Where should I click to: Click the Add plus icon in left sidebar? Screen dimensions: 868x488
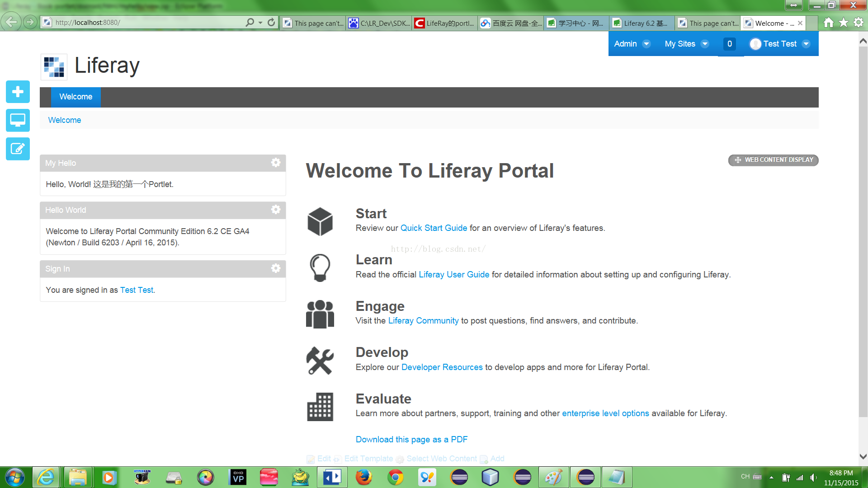pos(18,92)
